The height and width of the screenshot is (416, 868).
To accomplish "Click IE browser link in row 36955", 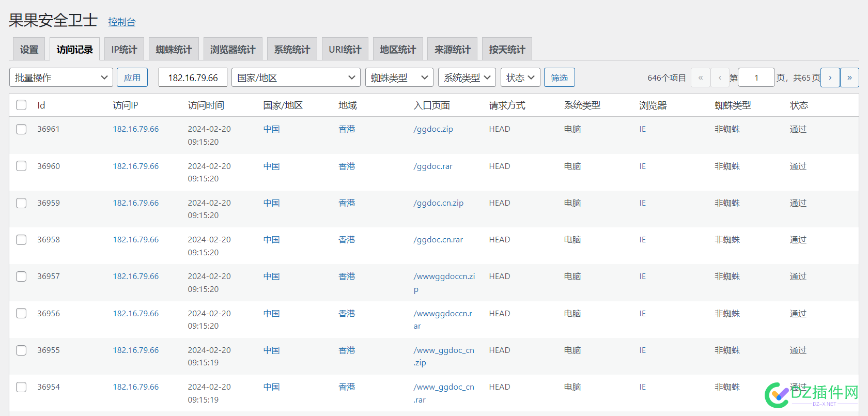I will point(642,350).
